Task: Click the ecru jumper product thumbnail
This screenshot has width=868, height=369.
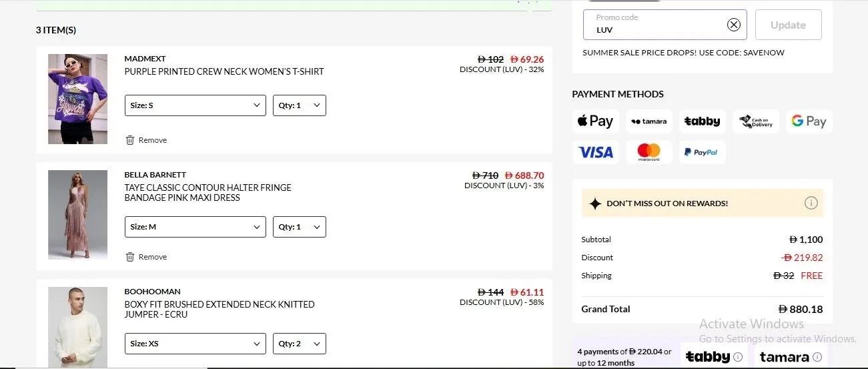Action: point(77,327)
